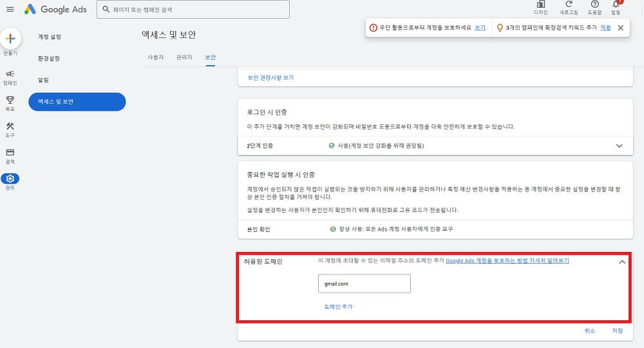
Task: Click green check beside 항상 사용 status
Action: pos(333,229)
